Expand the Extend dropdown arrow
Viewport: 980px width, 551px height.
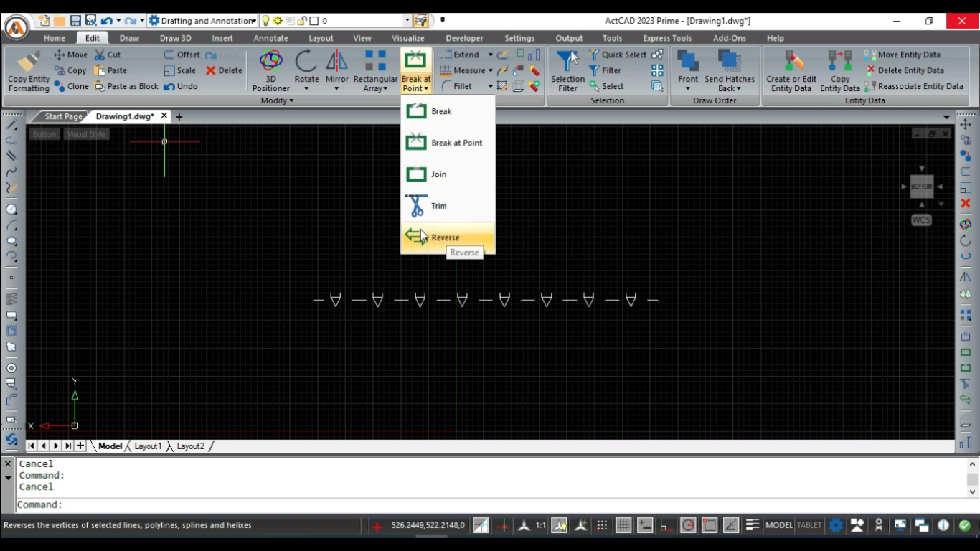click(491, 55)
